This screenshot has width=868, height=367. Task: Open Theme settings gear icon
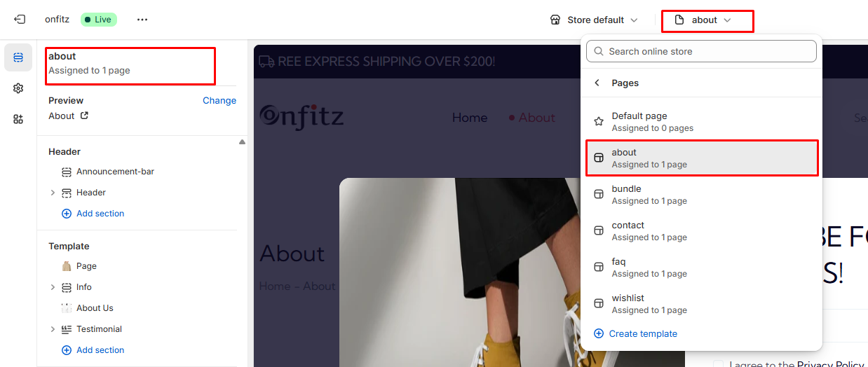(x=18, y=88)
